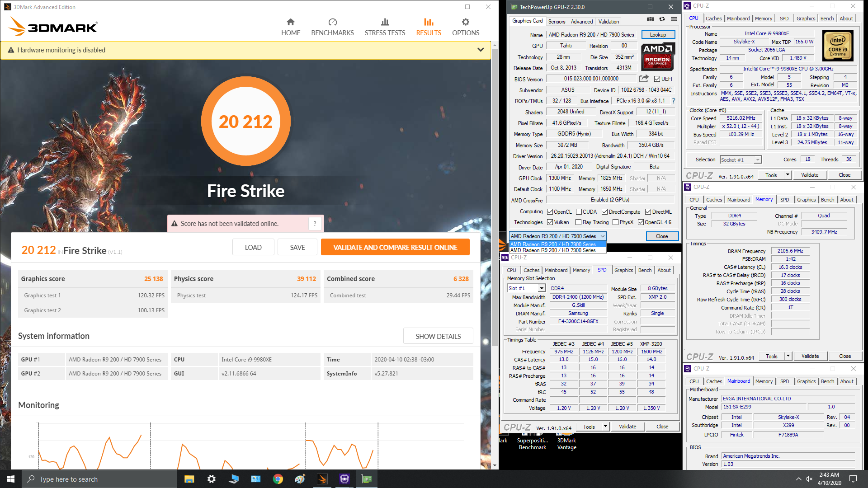Open 3DMark OPTIONS gear
868x488 pixels.
(x=466, y=27)
